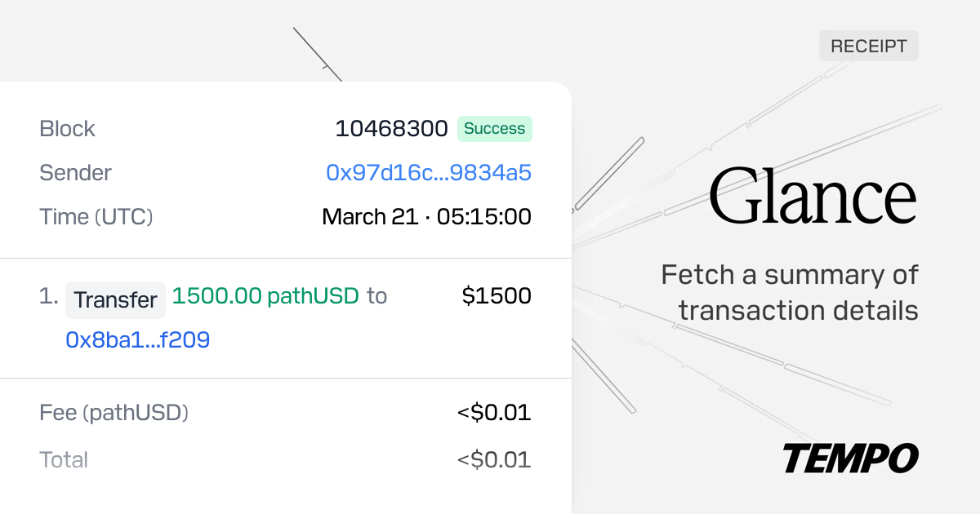Click the RECEIPT badge
Viewport: 980px width, 514px height.
[x=869, y=46]
